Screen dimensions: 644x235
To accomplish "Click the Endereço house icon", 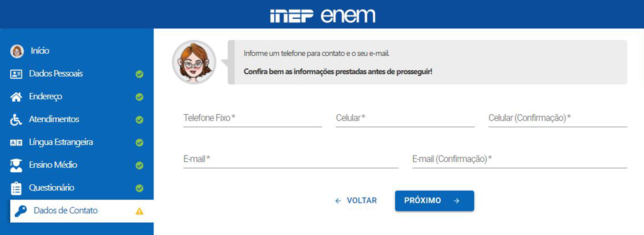I will point(16,97).
